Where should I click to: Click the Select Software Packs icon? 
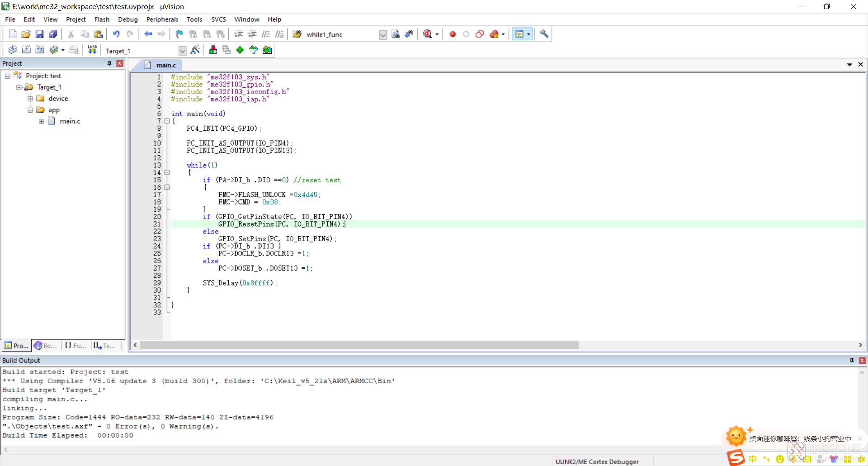tap(267, 50)
